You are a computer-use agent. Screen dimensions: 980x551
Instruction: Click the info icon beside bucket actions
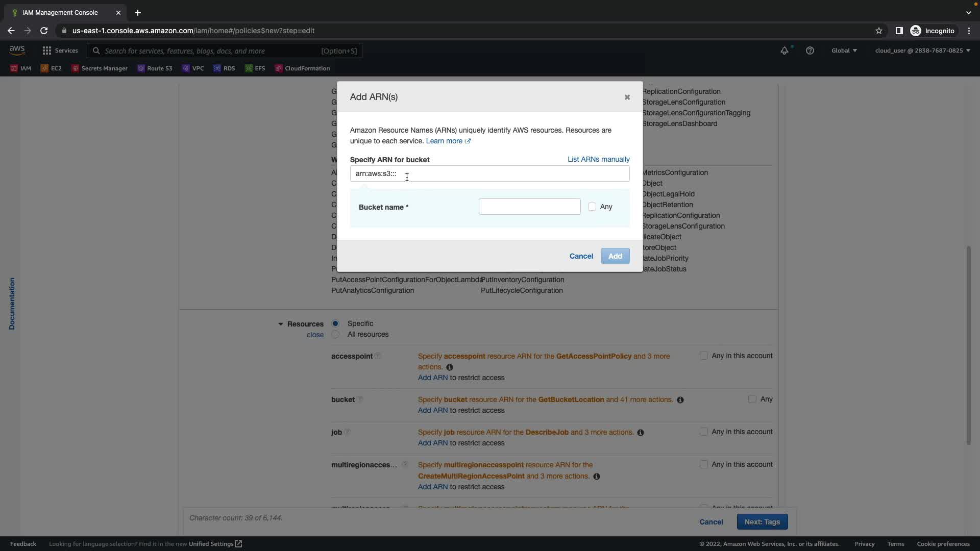[x=680, y=400]
